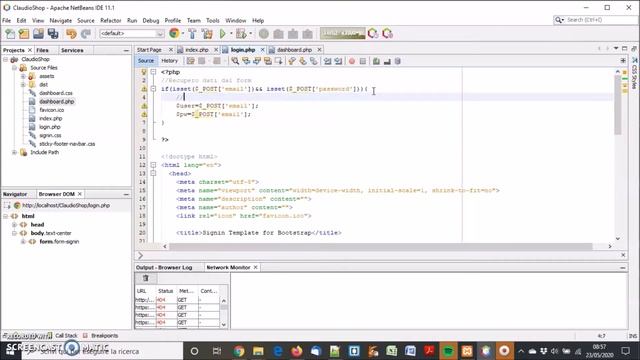Viewport: 640px width, 360px height.
Task: Click Firefox icon in Windows taskbar
Action: pyautogui.click(x=297, y=351)
